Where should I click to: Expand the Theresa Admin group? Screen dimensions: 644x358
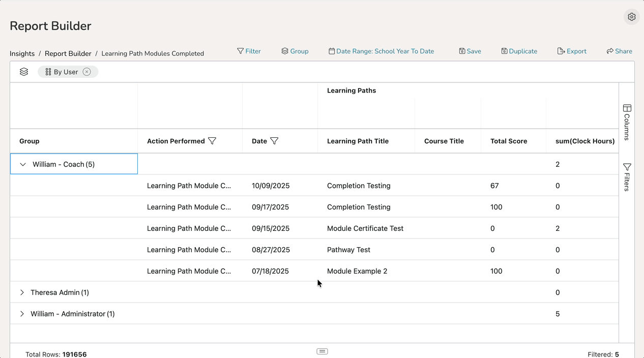[22, 292]
